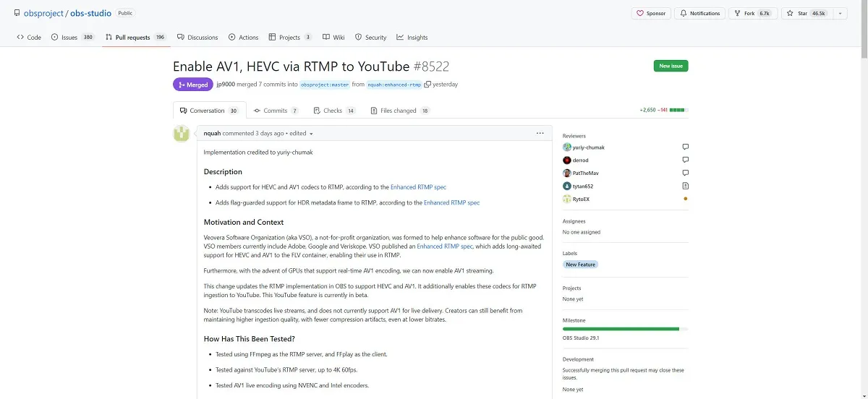
Task: Open the Insights tab
Action: tap(412, 38)
